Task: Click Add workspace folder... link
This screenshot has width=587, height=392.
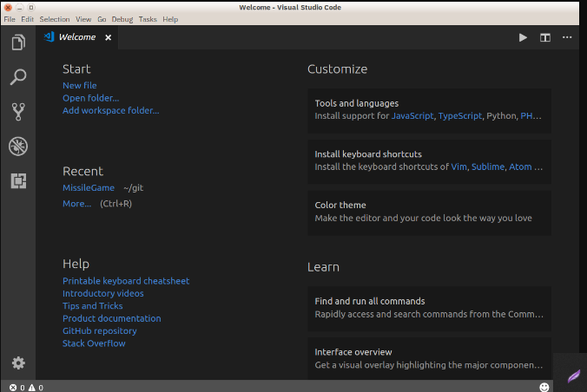Action: click(x=111, y=110)
